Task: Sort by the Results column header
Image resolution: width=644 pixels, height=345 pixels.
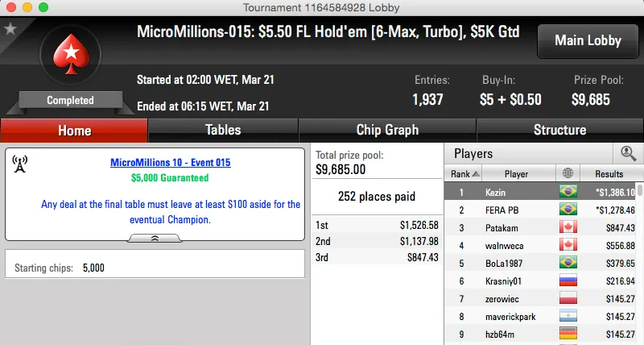Action: (609, 173)
